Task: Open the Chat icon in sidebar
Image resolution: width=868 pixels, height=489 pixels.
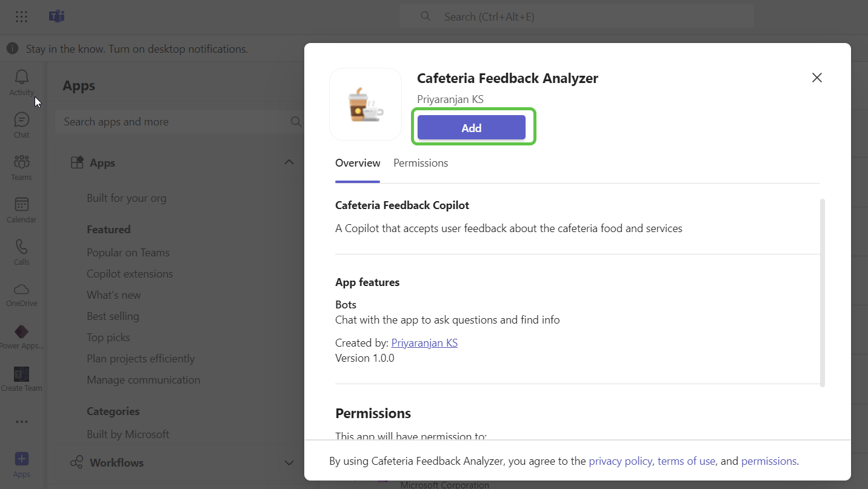Action: (x=22, y=120)
